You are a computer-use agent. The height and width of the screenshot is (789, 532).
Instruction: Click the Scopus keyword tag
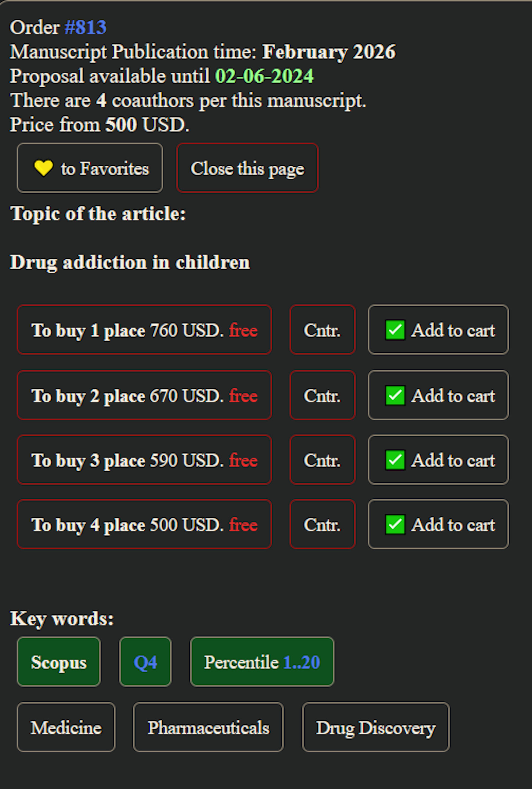(59, 662)
